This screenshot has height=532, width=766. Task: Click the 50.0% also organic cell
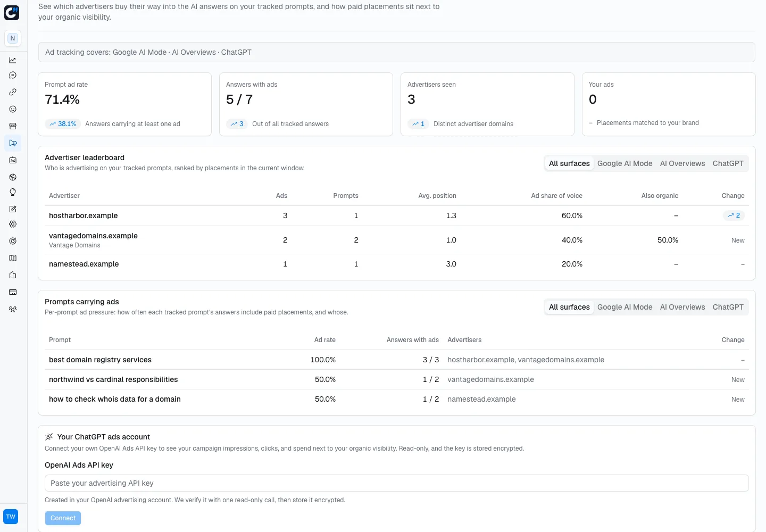coord(668,240)
